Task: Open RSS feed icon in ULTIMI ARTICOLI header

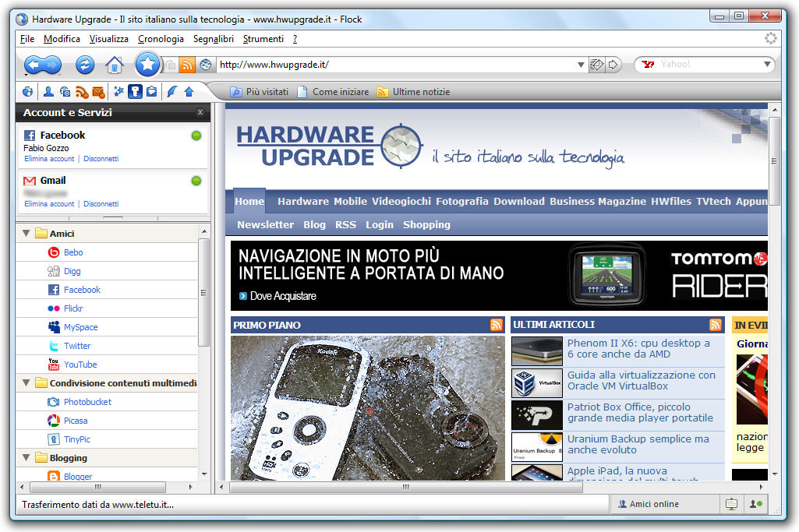Action: click(x=716, y=325)
